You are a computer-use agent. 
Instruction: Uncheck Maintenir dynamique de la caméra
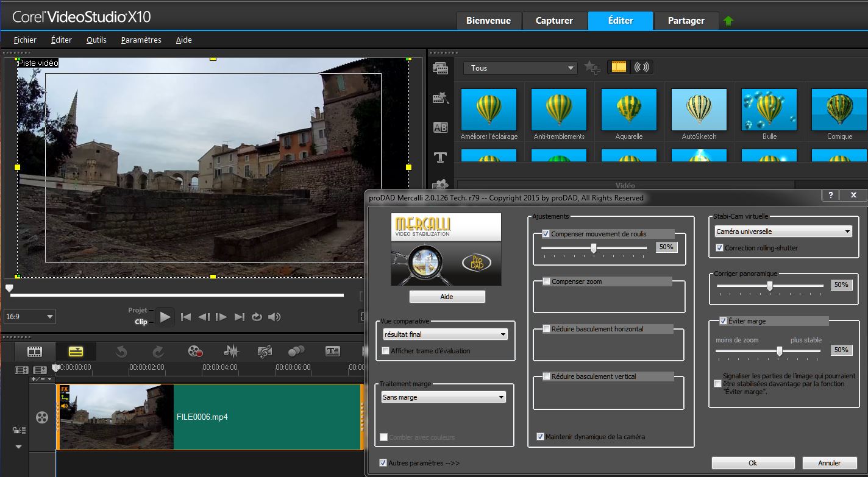click(x=540, y=436)
